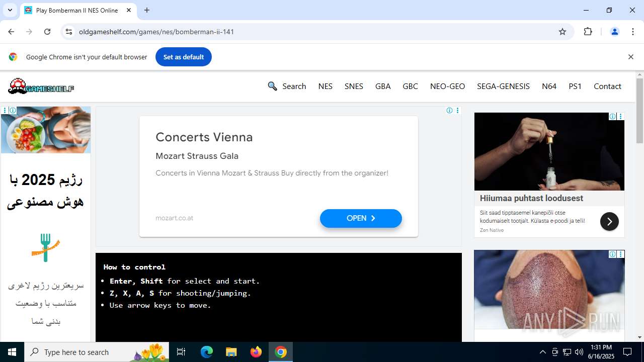Open the volume control in system tray
This screenshot has height=362, width=644.
click(x=579, y=352)
